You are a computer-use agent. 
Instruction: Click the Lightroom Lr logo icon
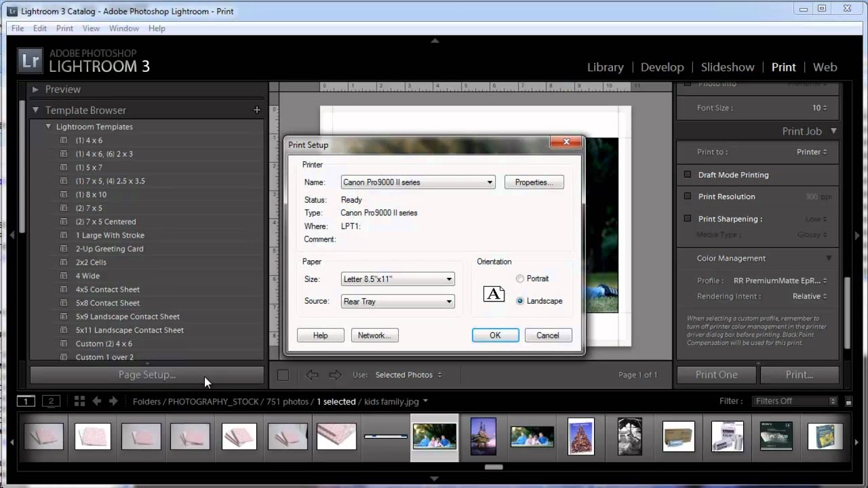(31, 61)
